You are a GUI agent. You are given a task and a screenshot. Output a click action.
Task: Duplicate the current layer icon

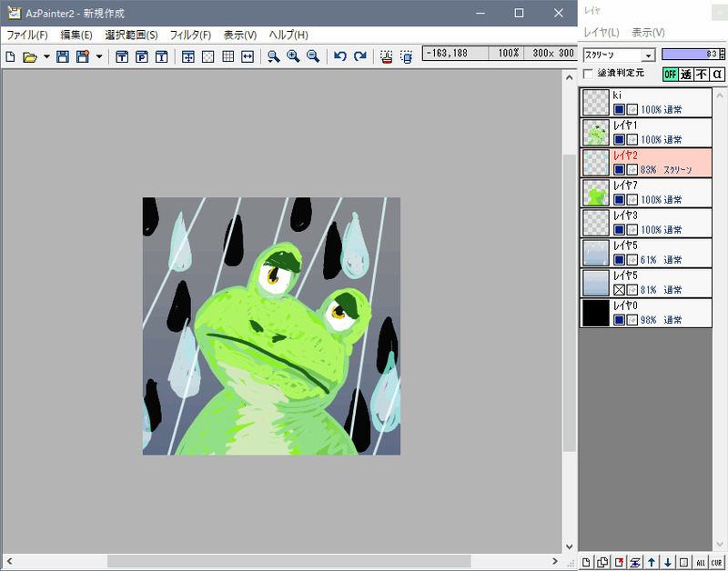click(602, 562)
